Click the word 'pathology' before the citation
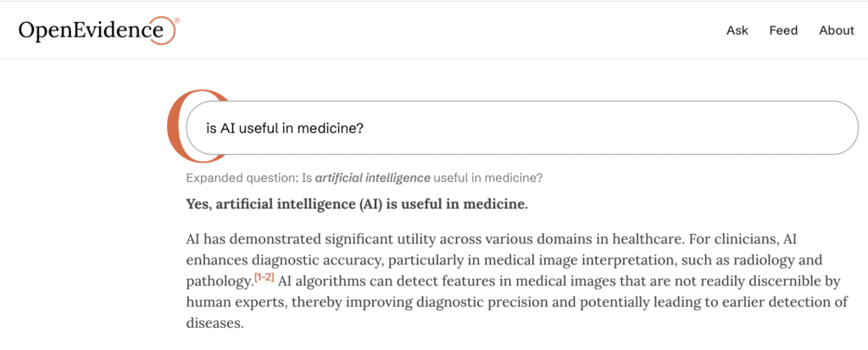This screenshot has width=868, height=350. [218, 281]
